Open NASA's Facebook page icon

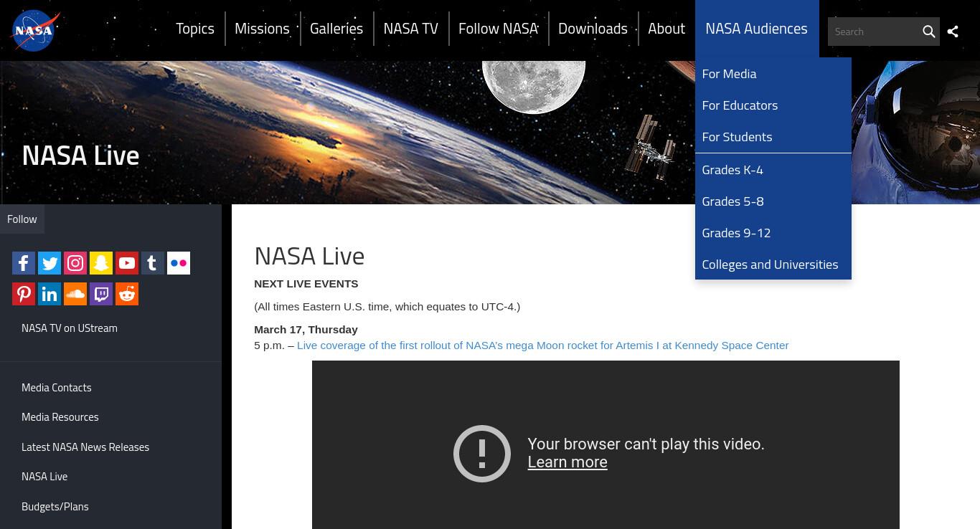point(24,263)
